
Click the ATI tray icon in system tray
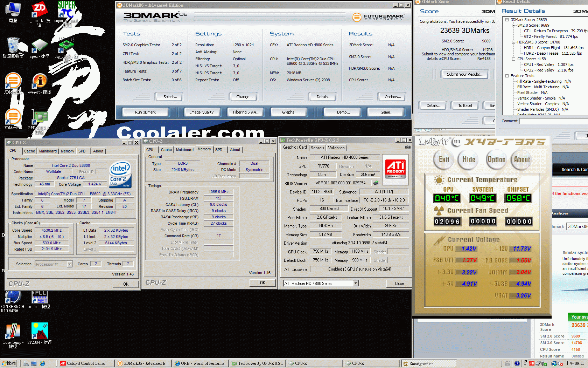(532, 363)
